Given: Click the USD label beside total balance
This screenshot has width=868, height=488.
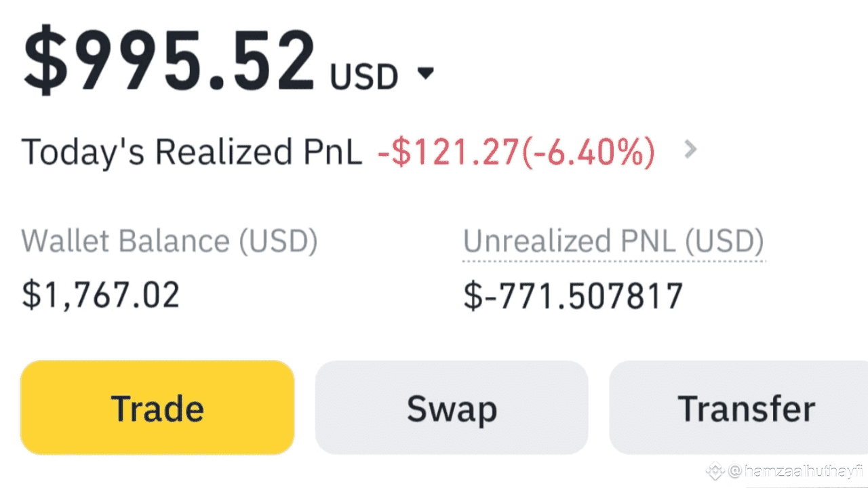Looking at the screenshot, I should point(363,77).
